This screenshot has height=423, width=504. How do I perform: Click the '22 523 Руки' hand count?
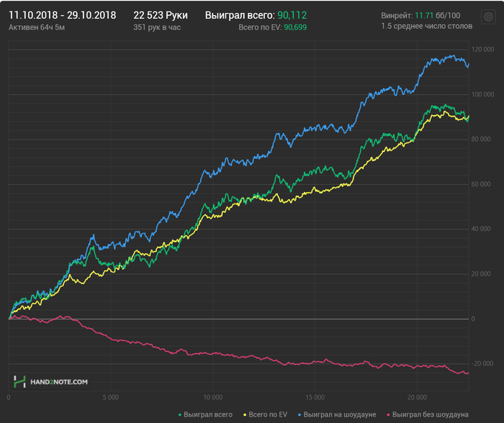[x=161, y=15]
